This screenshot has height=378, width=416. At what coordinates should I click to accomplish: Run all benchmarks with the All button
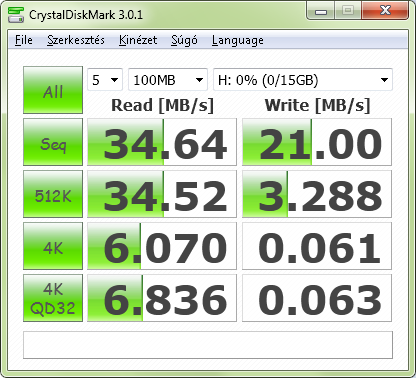click(53, 90)
